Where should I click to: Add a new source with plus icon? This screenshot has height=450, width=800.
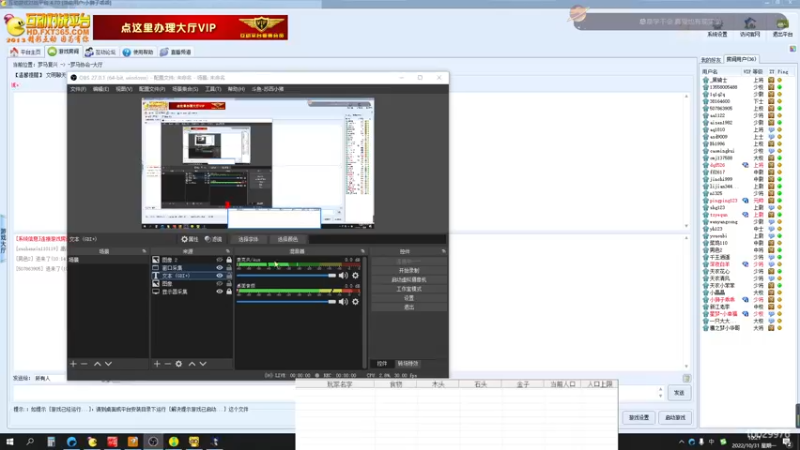[x=157, y=364]
